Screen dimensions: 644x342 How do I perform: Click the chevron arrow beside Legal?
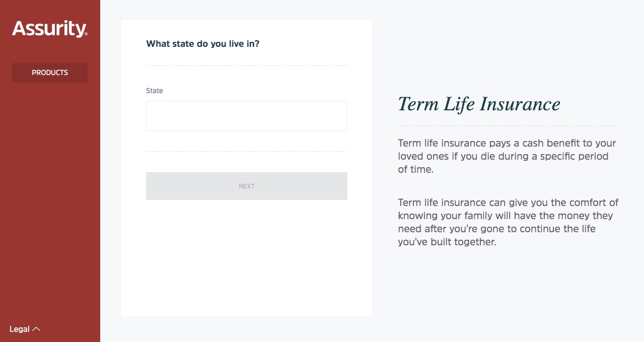pyautogui.click(x=36, y=329)
